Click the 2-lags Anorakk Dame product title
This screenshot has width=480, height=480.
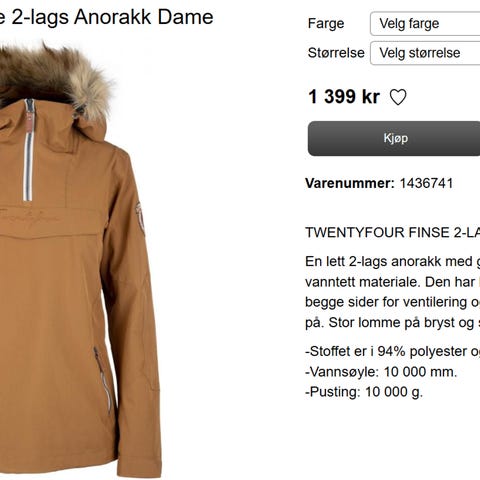[x=107, y=17]
